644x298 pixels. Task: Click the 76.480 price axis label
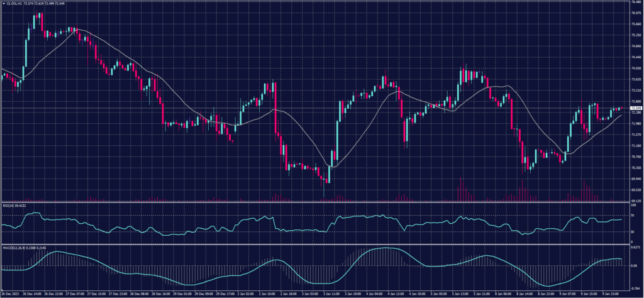click(x=635, y=3)
